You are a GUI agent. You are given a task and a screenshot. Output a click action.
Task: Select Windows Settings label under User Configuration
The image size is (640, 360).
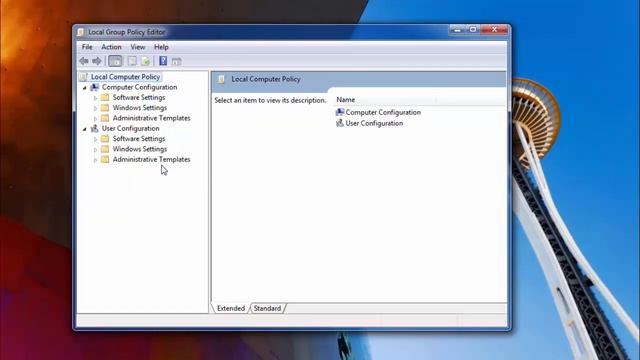click(x=140, y=149)
